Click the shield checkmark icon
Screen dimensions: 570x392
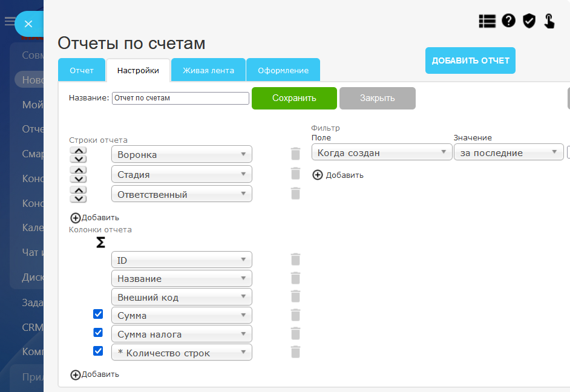(529, 21)
